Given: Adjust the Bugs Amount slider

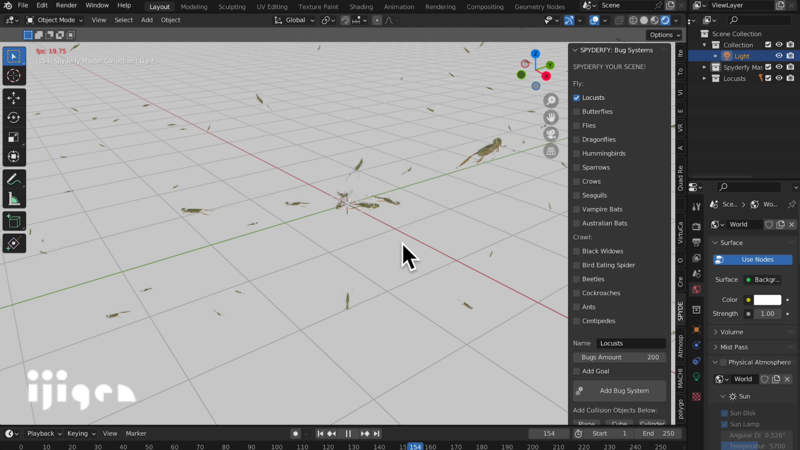Looking at the screenshot, I should 619,358.
